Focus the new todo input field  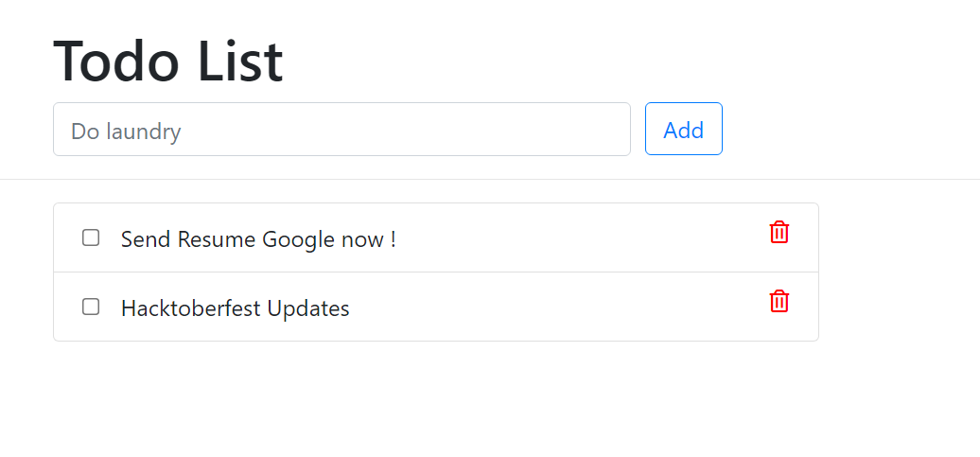341,129
